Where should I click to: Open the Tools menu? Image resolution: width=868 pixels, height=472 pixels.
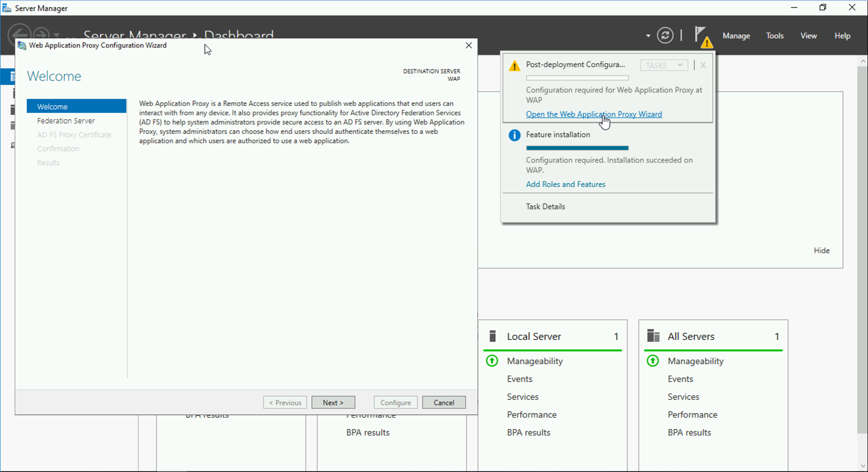[x=775, y=36]
